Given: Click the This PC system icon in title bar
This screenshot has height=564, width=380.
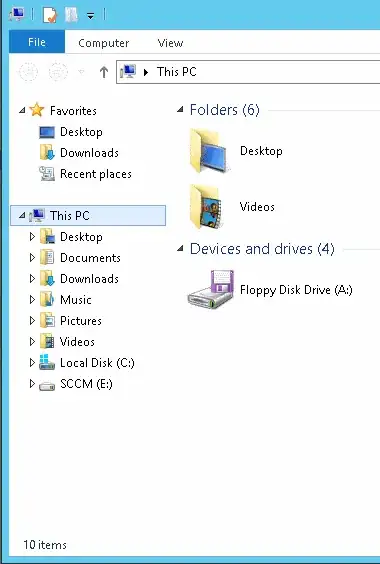Looking at the screenshot, I should click(17, 15).
